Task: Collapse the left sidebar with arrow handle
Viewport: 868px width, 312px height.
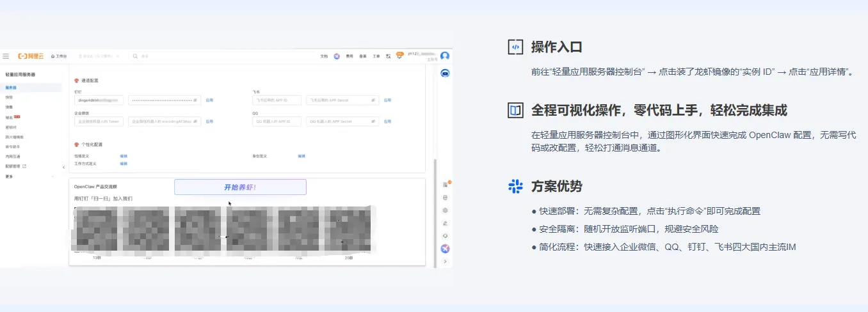Action: point(63,167)
